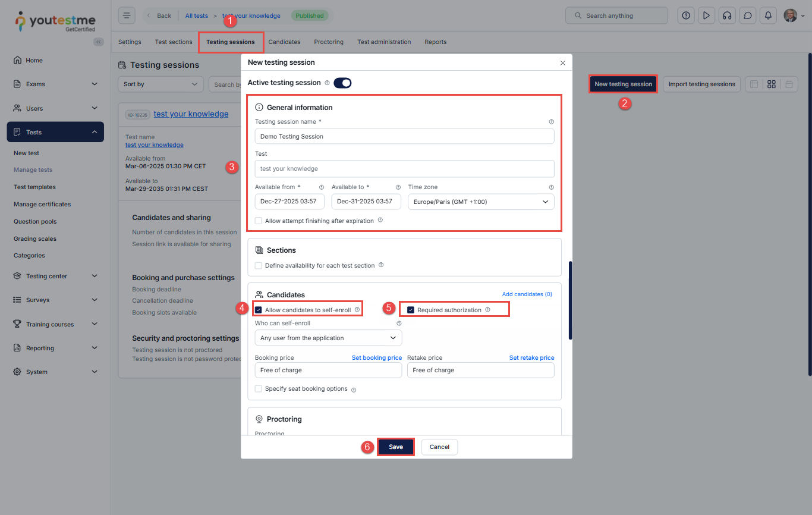Open the headset support icon

726,15
